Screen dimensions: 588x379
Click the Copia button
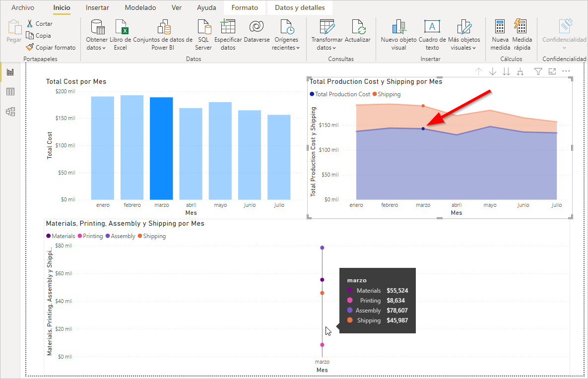coord(38,36)
